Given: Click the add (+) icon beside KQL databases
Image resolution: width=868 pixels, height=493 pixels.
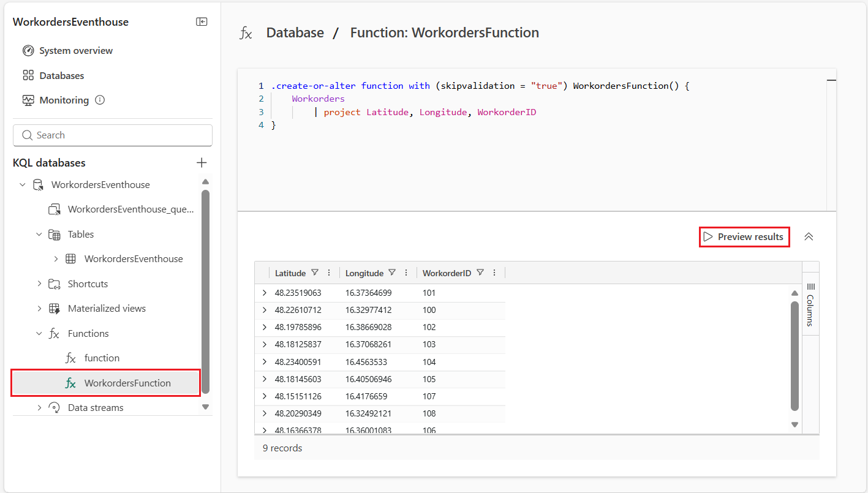Looking at the screenshot, I should (202, 162).
